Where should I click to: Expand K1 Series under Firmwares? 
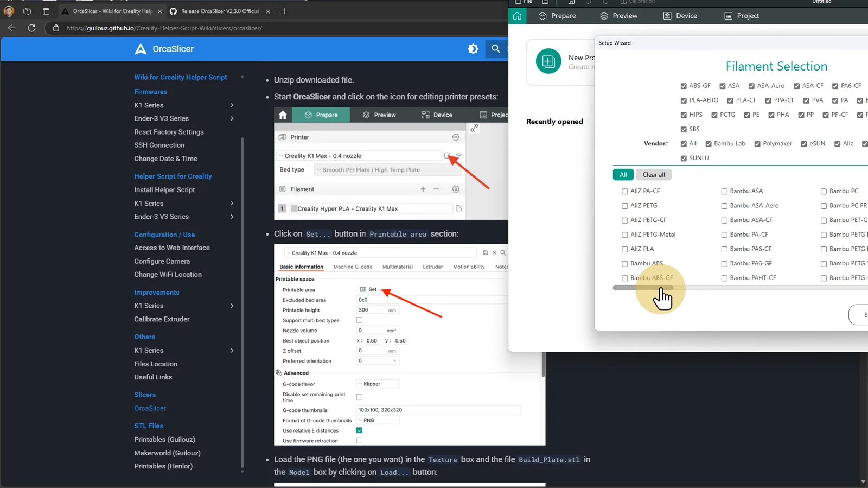pos(232,105)
